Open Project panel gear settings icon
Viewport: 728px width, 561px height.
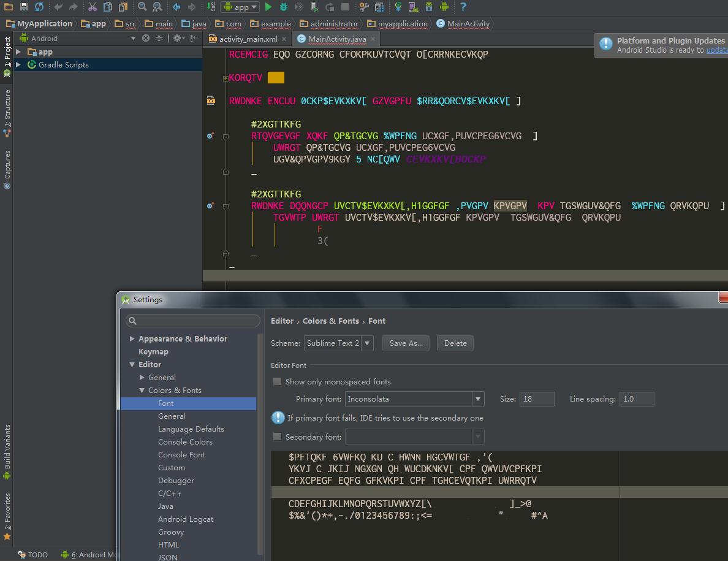click(178, 38)
